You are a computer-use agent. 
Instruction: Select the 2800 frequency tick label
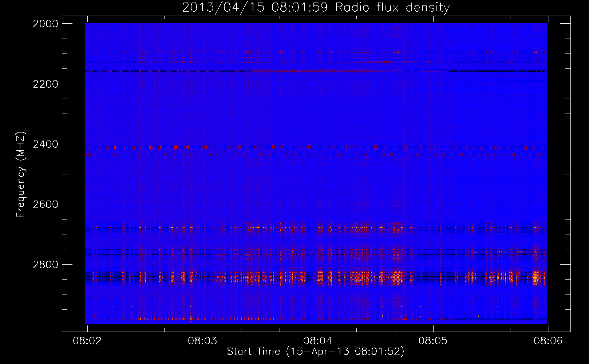coord(46,264)
